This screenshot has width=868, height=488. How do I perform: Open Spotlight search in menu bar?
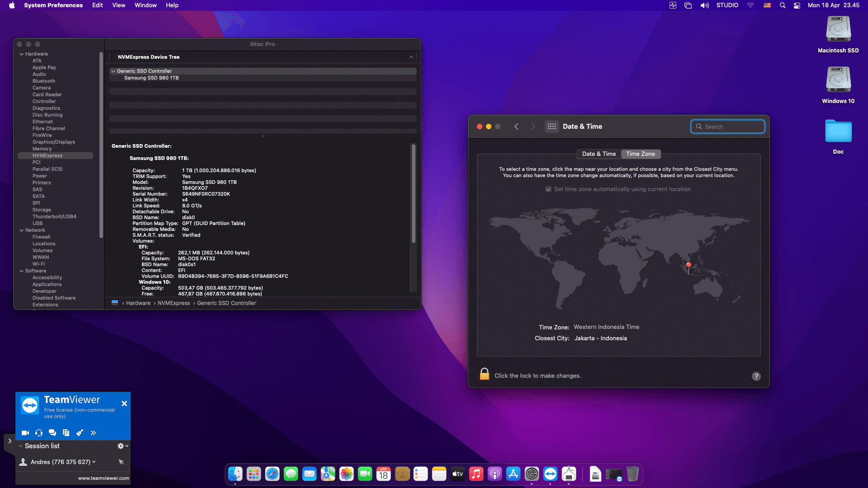pos(783,5)
